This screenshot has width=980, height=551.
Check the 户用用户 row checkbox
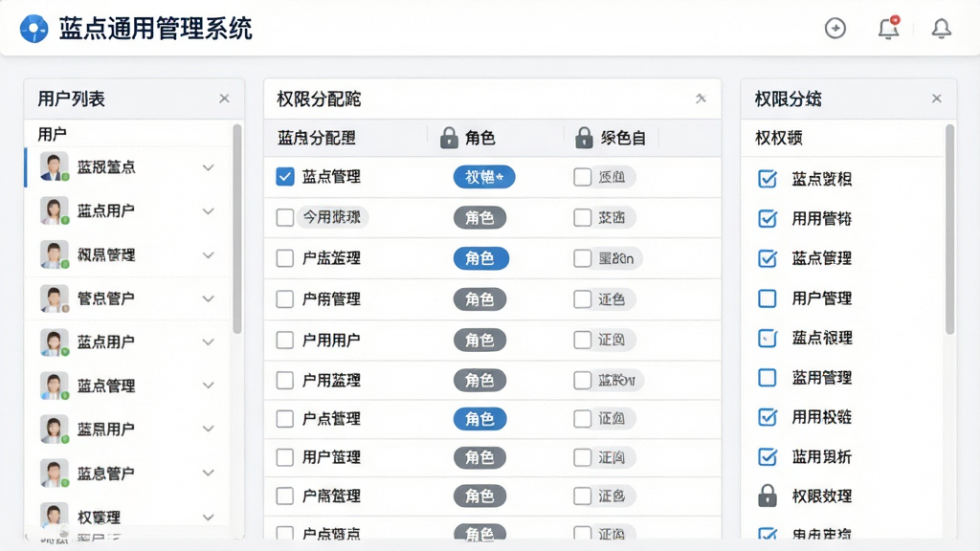coord(285,340)
